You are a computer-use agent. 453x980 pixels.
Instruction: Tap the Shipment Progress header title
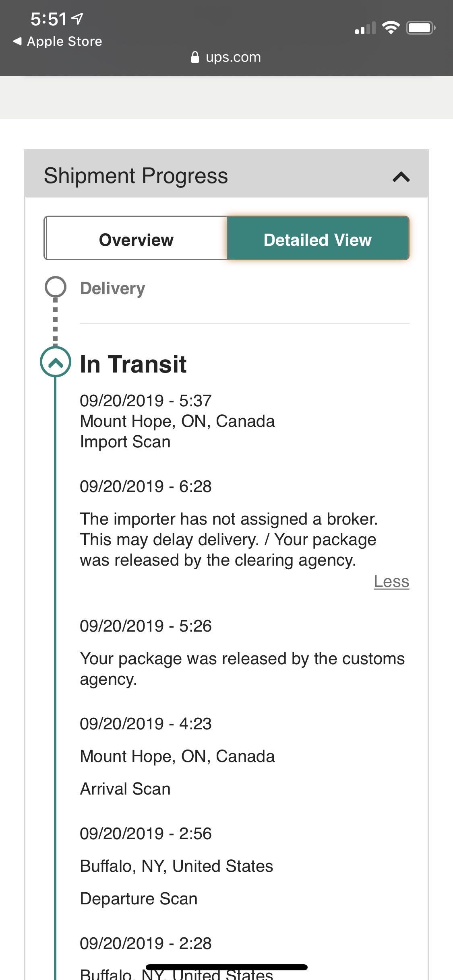coord(136,176)
